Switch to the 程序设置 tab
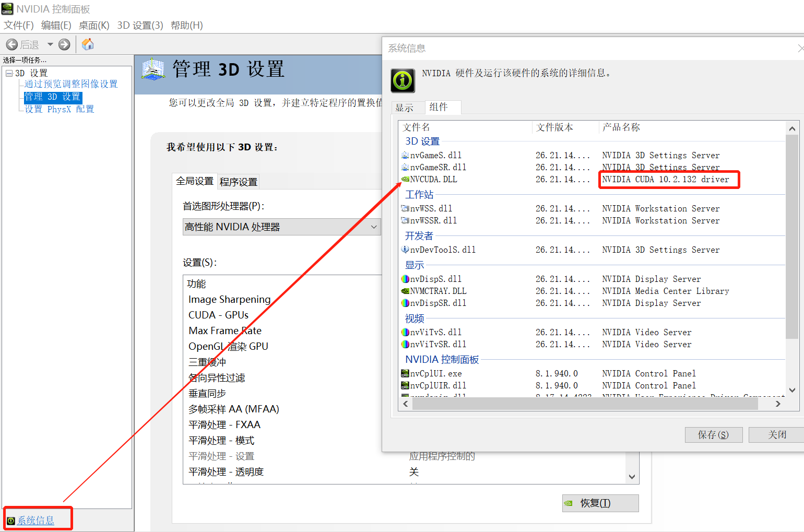804x532 pixels. tap(238, 181)
